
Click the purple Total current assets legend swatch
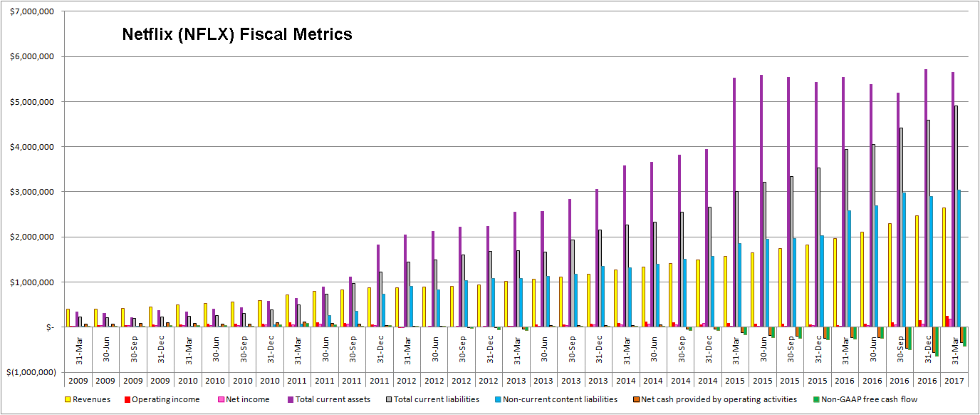[x=292, y=399]
